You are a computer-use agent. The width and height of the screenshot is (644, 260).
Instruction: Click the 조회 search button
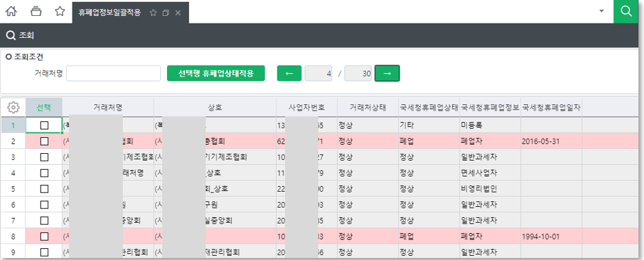(21, 36)
